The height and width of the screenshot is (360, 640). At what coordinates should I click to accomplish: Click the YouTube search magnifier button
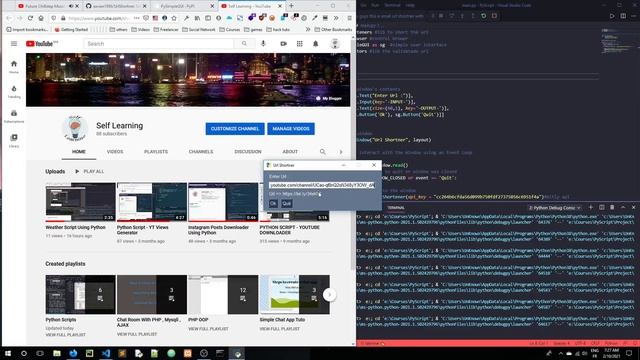(x=244, y=44)
